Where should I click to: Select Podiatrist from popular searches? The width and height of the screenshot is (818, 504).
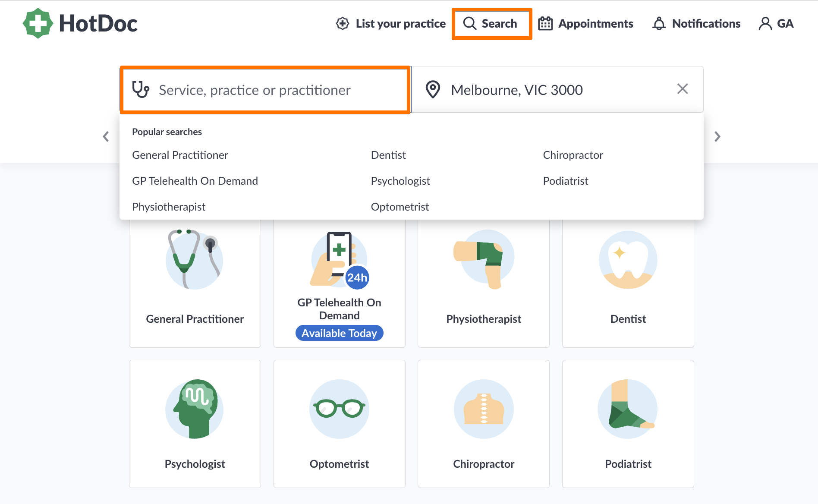[566, 181]
